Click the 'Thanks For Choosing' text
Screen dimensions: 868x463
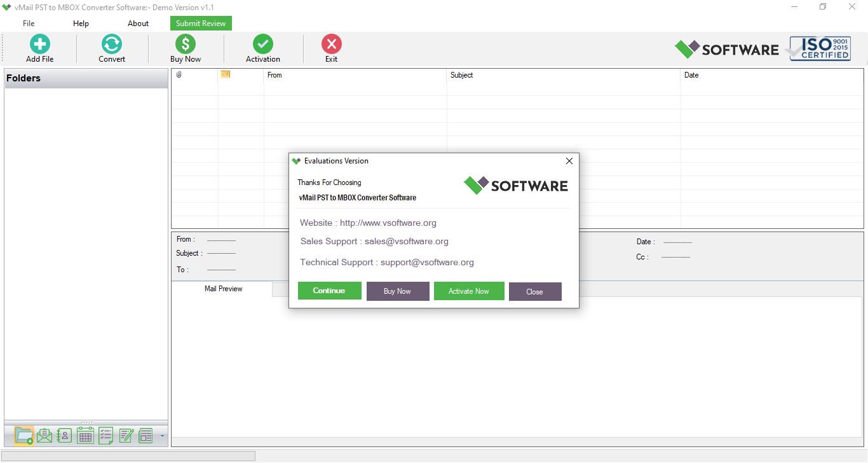click(x=329, y=183)
